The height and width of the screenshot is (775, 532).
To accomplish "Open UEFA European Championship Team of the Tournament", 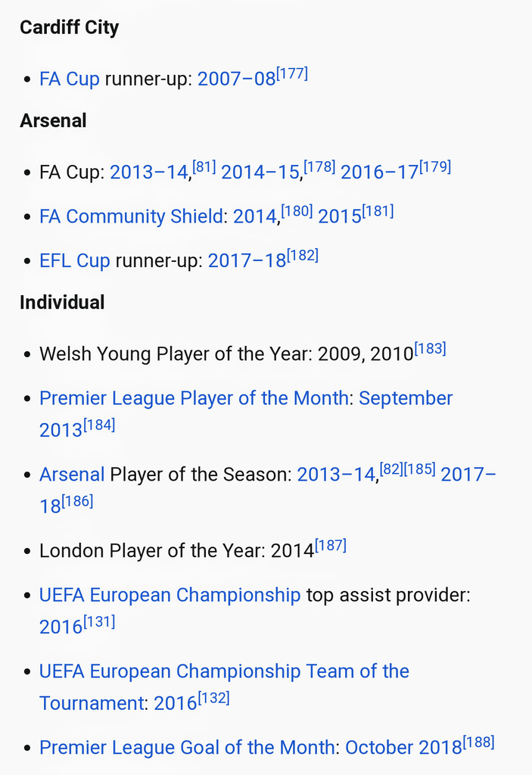I will (x=224, y=672).
